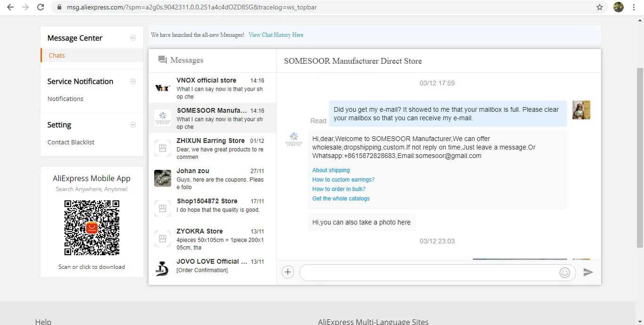The width and height of the screenshot is (644, 325).
Task: Click the browser back arrow
Action: pyautogui.click(x=10, y=7)
